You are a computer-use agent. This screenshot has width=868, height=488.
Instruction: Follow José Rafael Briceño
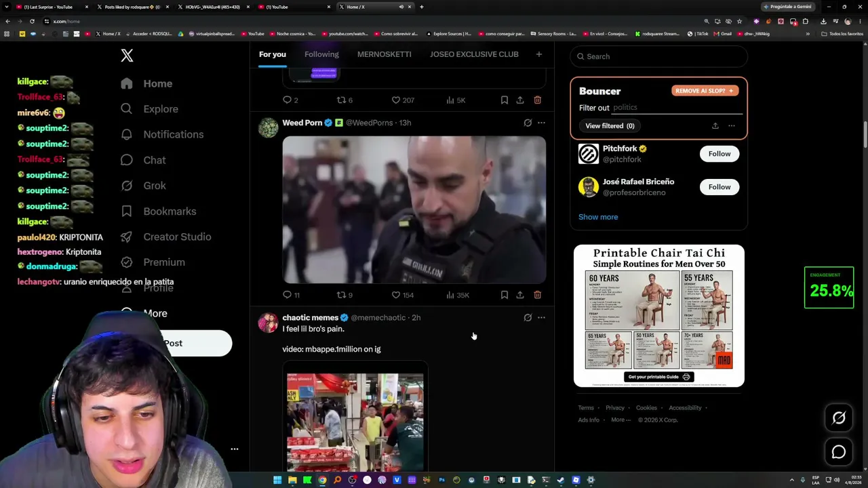coord(719,187)
